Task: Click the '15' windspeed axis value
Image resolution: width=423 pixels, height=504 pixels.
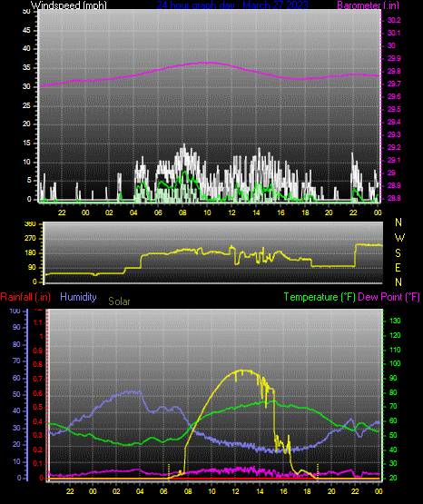Action: (x=26, y=143)
